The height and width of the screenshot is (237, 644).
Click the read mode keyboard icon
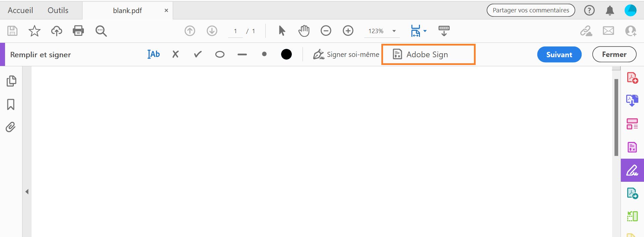[x=444, y=31]
